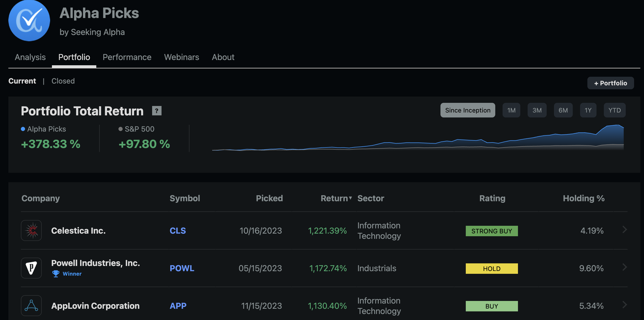Sort by the Return column arrow

350,198
